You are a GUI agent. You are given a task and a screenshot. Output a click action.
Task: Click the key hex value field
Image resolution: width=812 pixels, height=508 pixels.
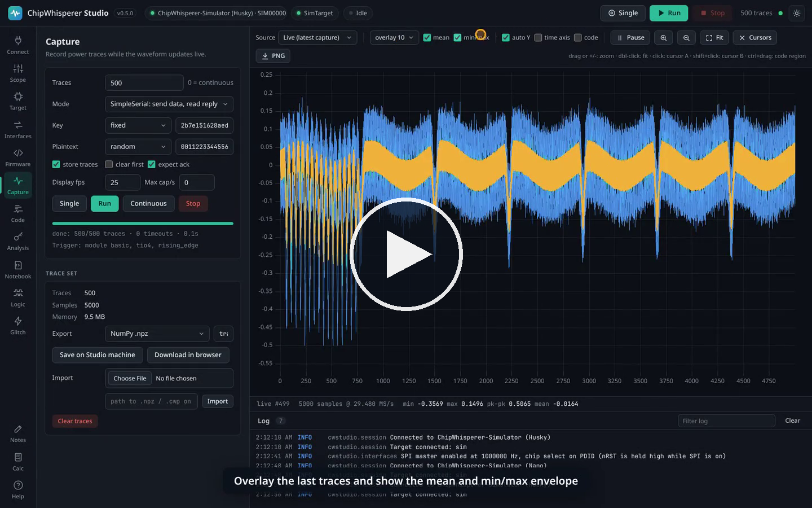[x=205, y=125]
